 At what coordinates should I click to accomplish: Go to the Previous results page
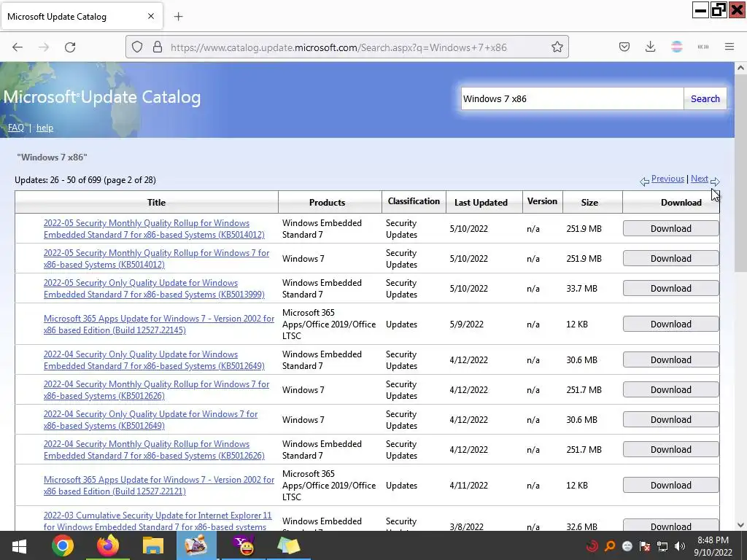point(667,179)
